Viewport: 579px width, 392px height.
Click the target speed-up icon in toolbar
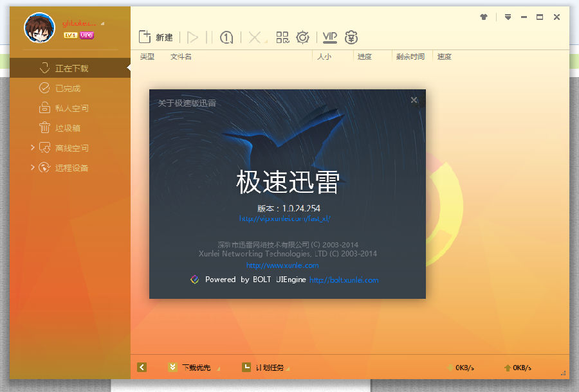tap(302, 37)
